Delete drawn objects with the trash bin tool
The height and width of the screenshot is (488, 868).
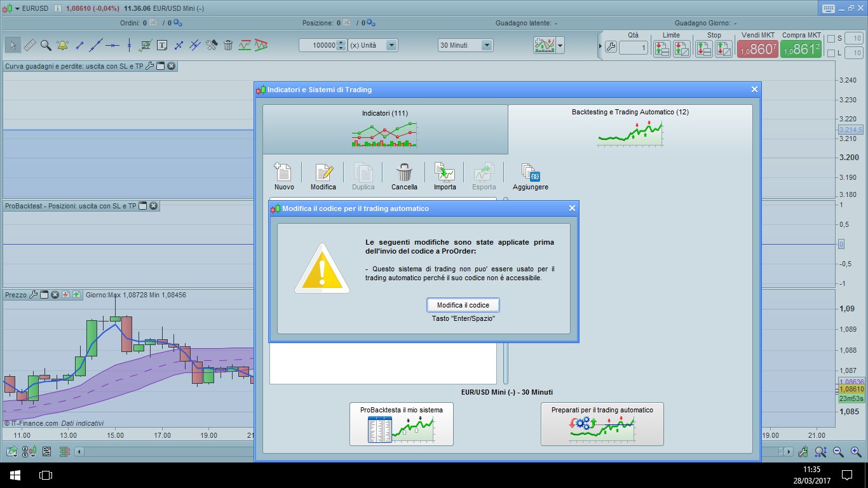(x=228, y=45)
